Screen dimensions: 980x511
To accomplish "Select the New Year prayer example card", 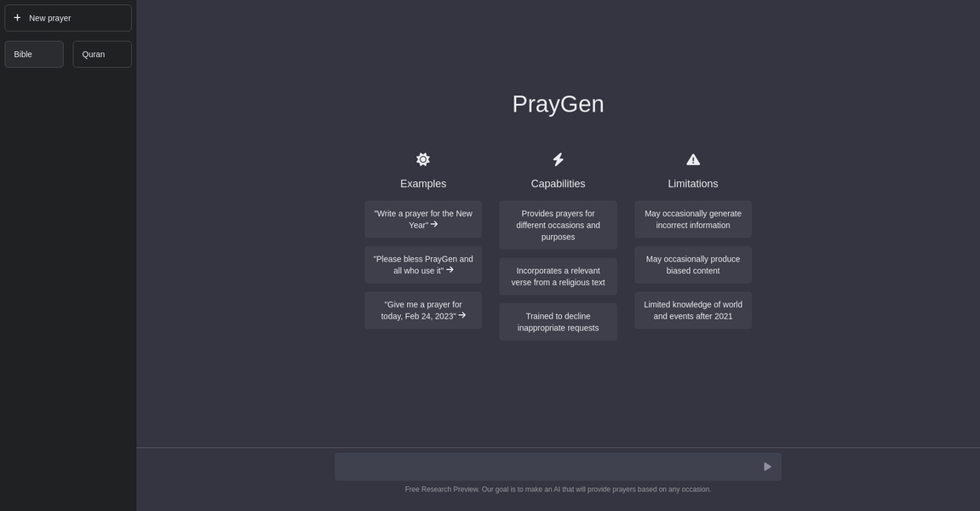I will click(423, 219).
